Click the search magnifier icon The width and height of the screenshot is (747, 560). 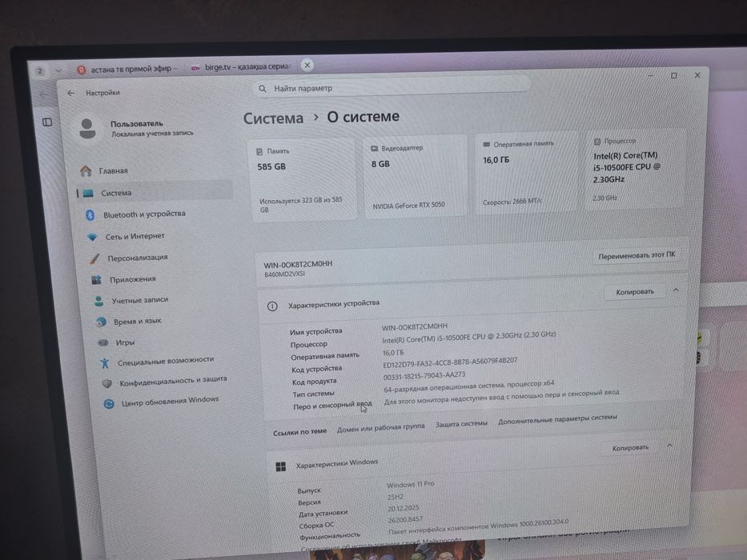click(x=263, y=89)
